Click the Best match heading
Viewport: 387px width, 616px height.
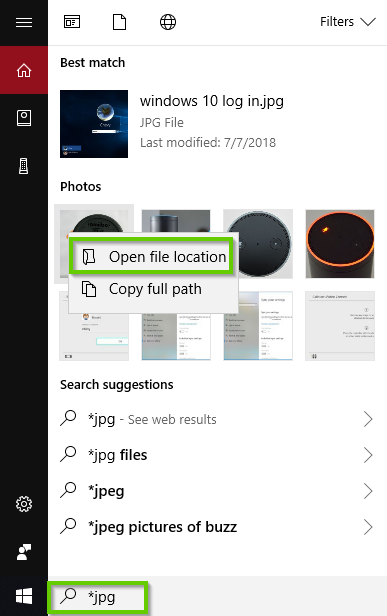pyautogui.click(x=93, y=63)
